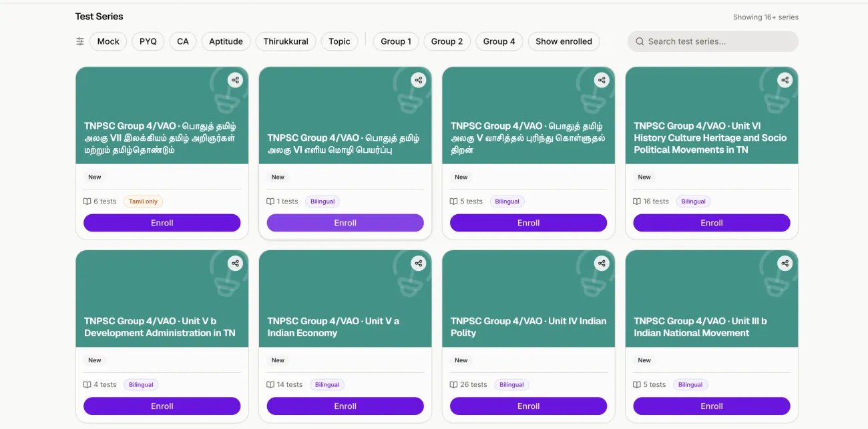The height and width of the screenshot is (429, 868).
Task: Open Unit III b Indian National Movement card banner
Action: tap(712, 299)
